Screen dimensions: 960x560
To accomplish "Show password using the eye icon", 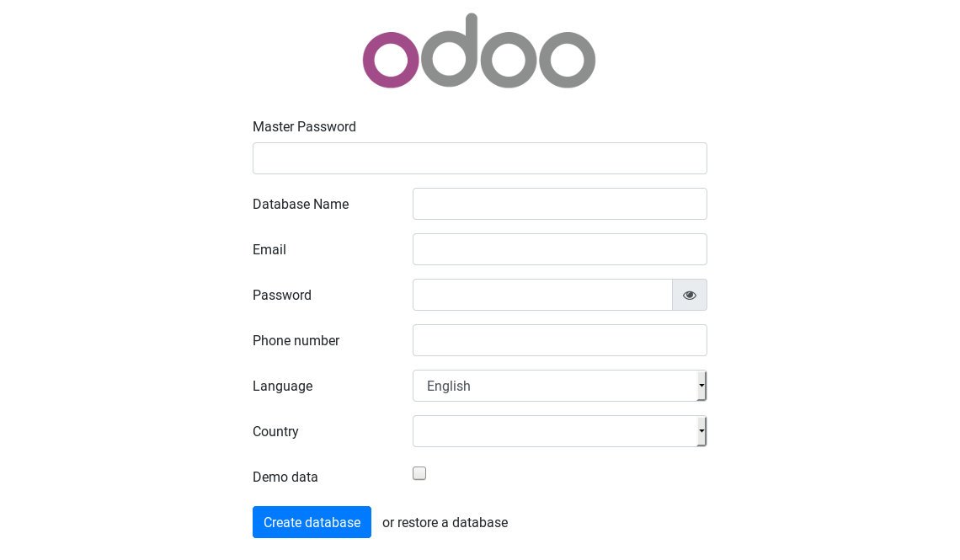I will coord(690,295).
